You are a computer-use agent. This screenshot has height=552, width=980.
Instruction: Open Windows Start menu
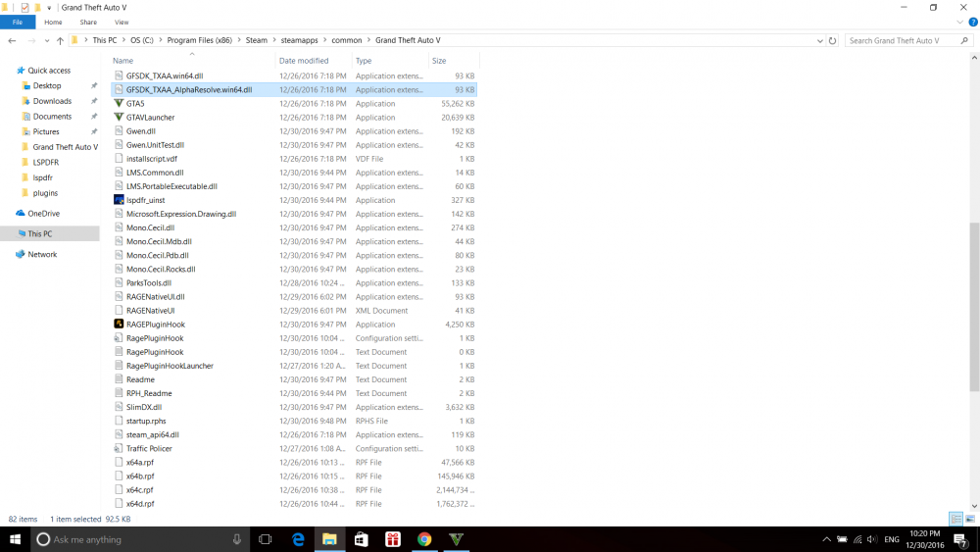[x=15, y=539]
